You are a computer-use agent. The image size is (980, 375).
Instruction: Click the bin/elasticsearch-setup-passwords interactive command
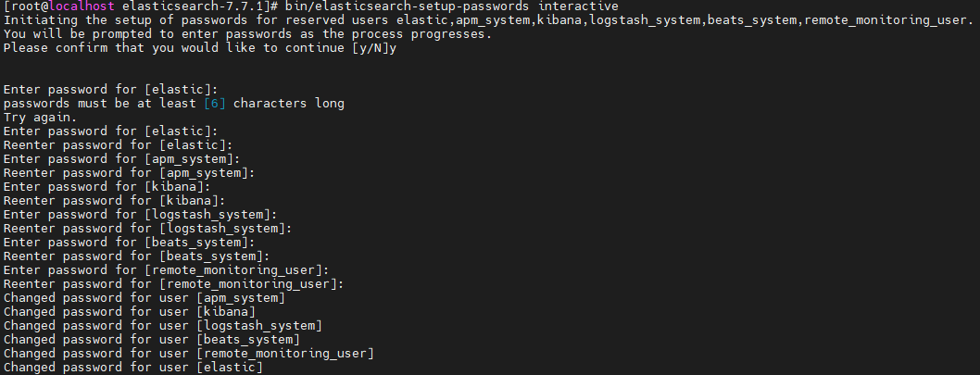point(452,6)
